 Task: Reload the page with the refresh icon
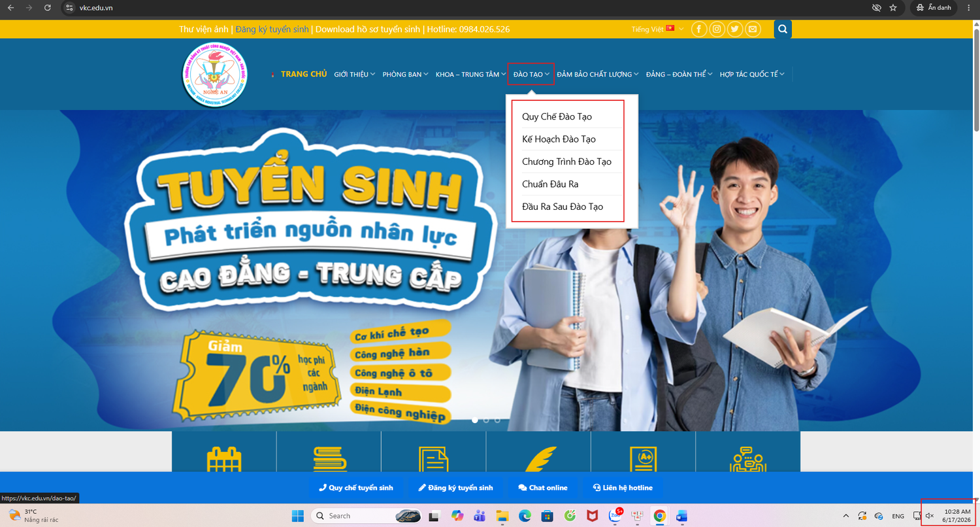click(47, 8)
